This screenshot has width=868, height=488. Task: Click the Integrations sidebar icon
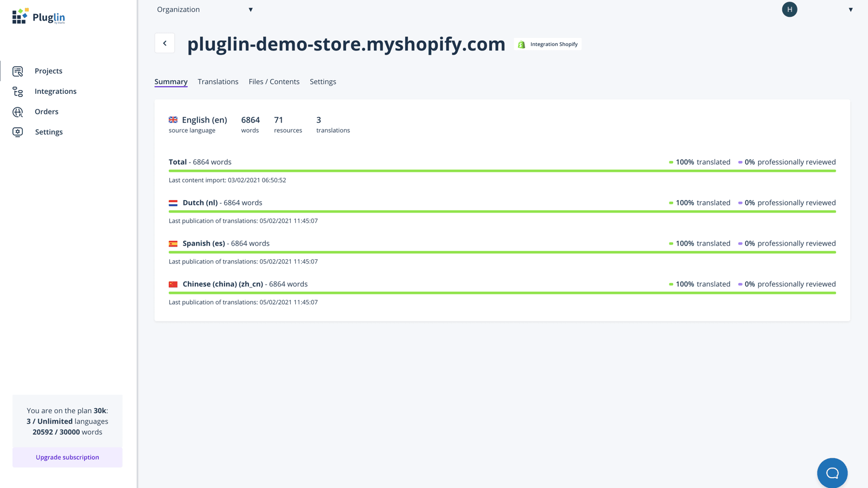[x=18, y=92]
